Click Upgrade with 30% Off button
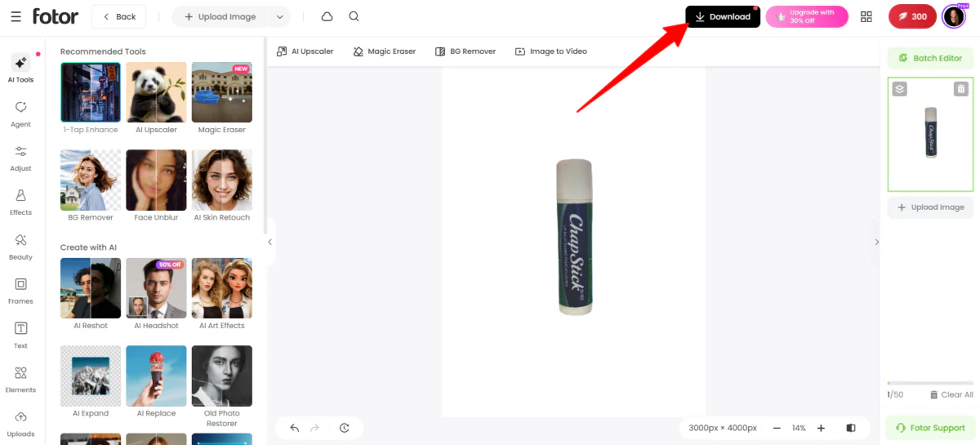The width and height of the screenshot is (980, 445). click(x=807, y=16)
